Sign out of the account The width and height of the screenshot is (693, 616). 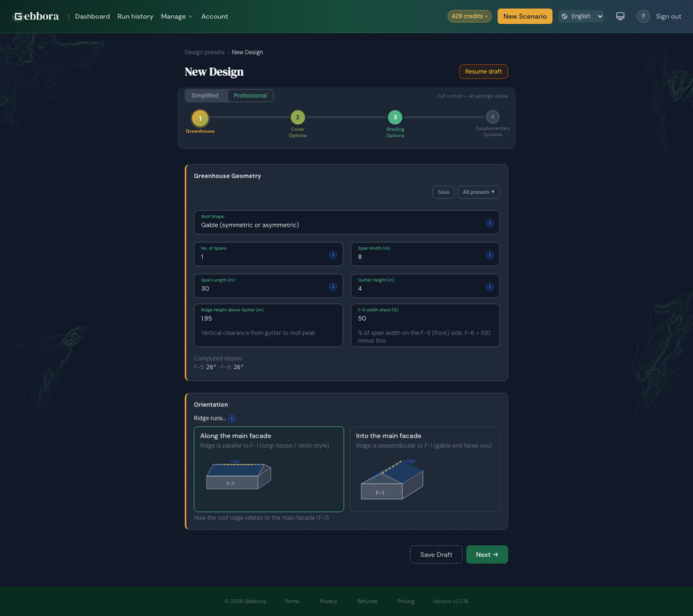pyautogui.click(x=668, y=17)
